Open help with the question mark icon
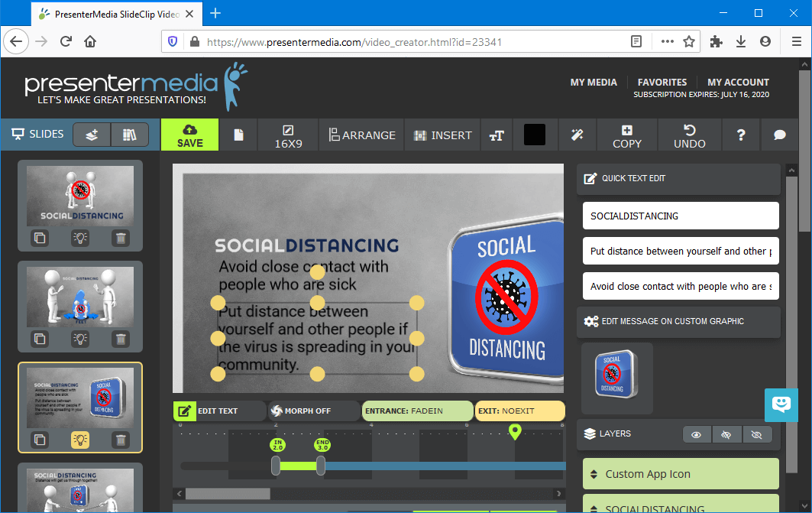 point(740,135)
